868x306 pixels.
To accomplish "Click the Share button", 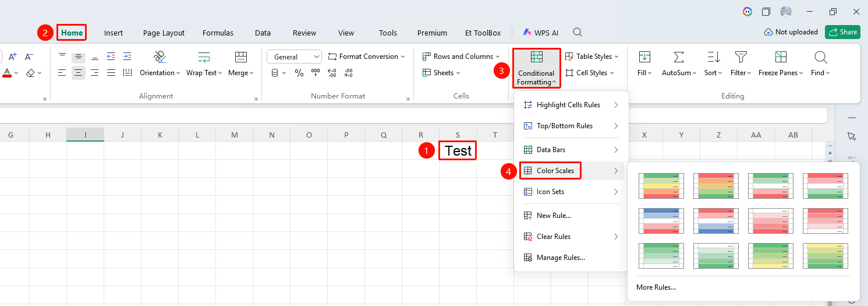I will [842, 32].
